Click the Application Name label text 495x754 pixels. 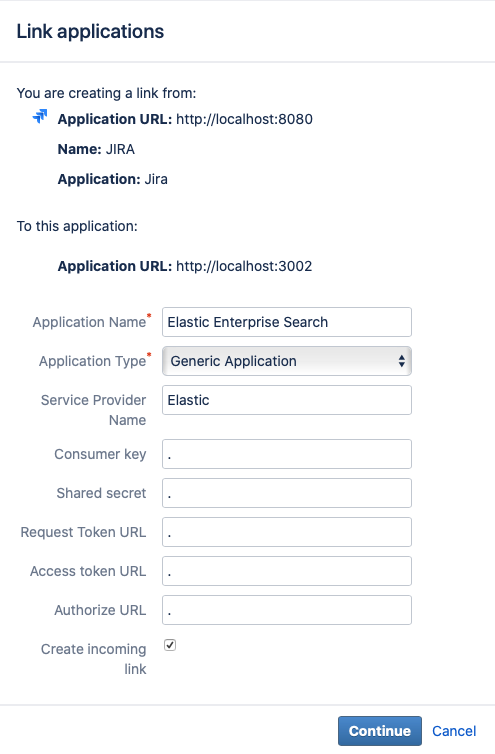tap(89, 322)
